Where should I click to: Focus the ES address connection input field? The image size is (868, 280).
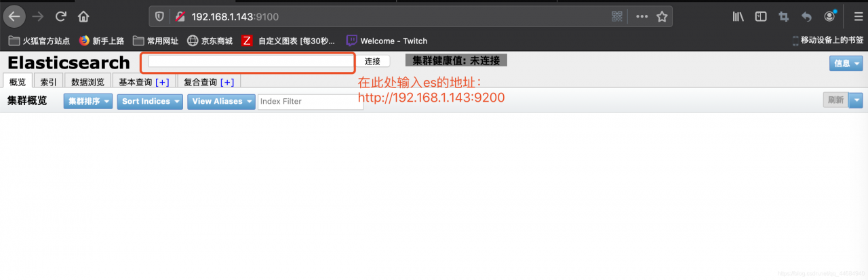(251, 61)
